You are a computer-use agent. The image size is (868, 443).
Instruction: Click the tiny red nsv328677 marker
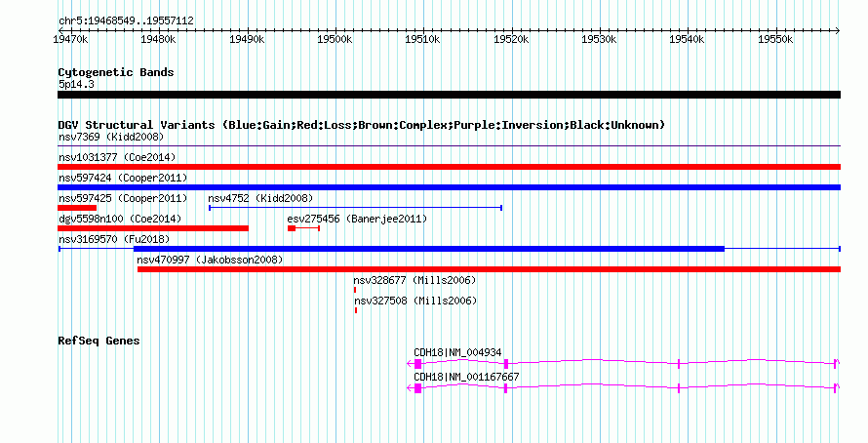click(355, 290)
